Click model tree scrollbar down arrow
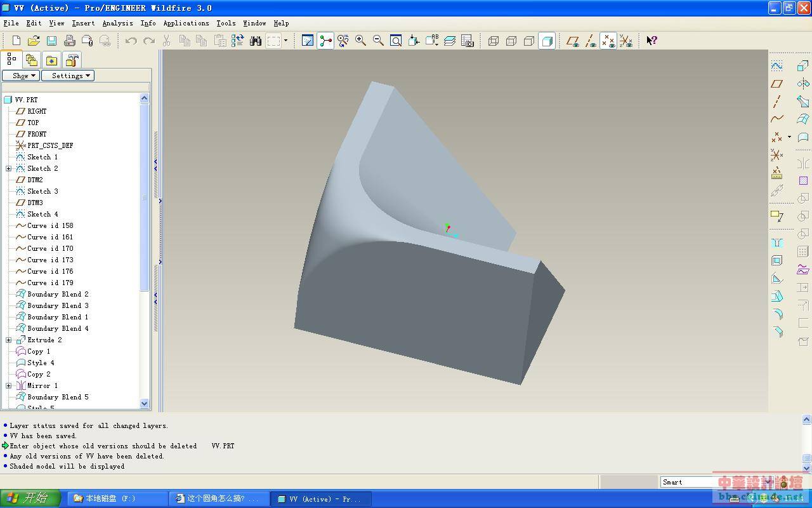 pyautogui.click(x=144, y=403)
